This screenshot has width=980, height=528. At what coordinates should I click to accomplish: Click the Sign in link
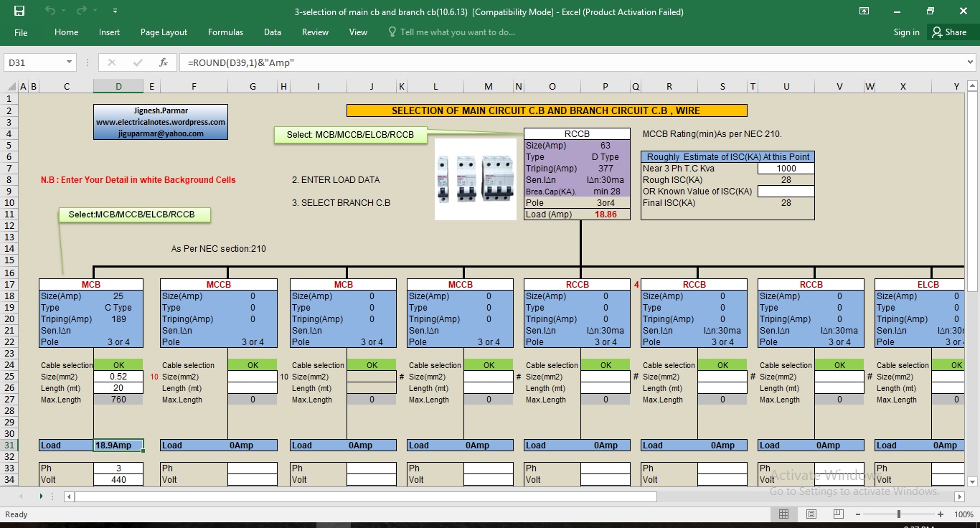(x=906, y=32)
